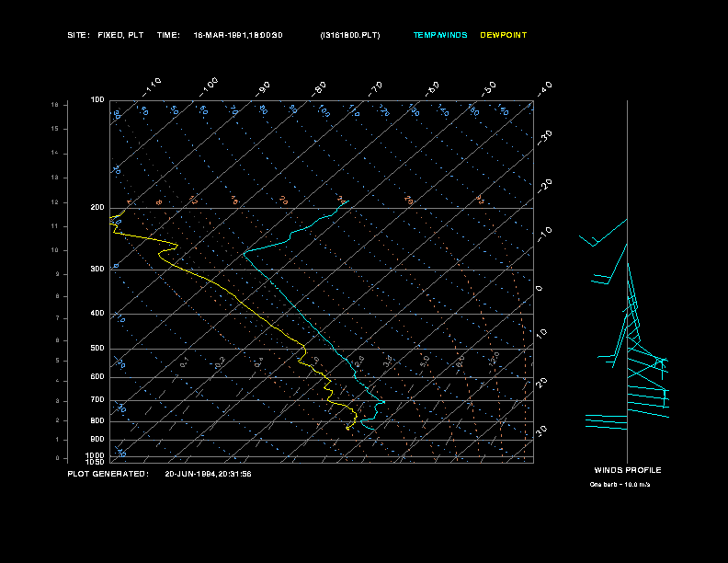Click the "WINDS PROFILE" caption
The image size is (728, 563).
[x=628, y=470]
